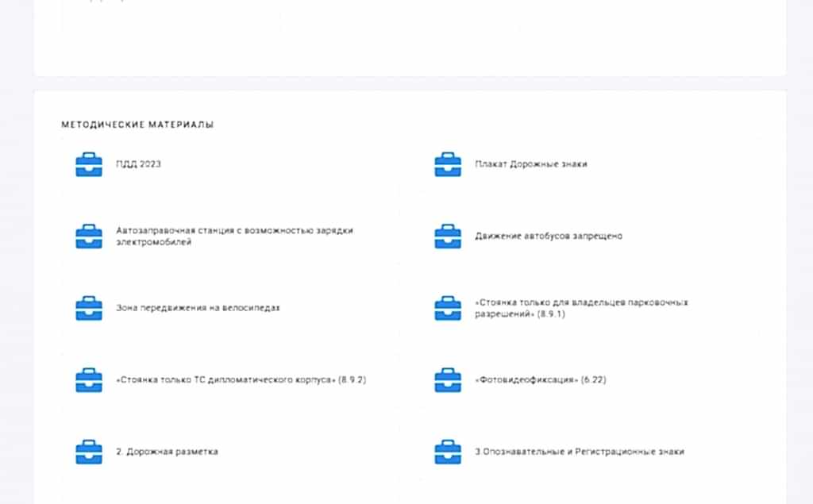The height and width of the screenshot is (504, 813).
Task: Click briefcase icon beside 2. Дорожная разметка
Action: pos(89,452)
